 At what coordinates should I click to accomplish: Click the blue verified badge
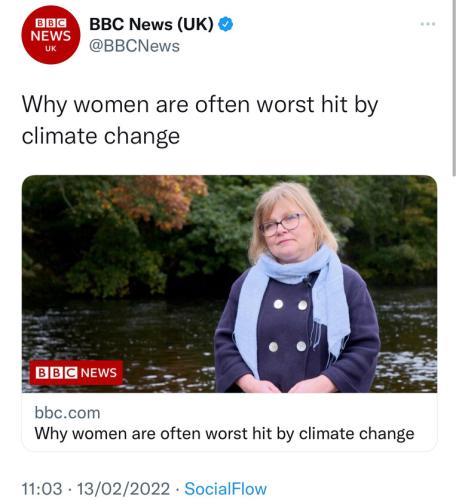[x=226, y=24]
